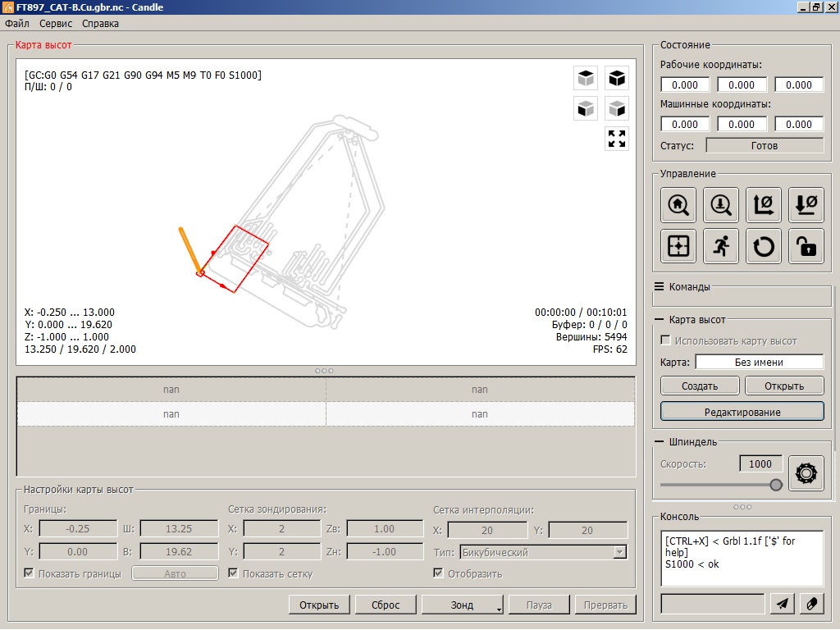Open the 'Зонд' button dropdown arrow

499,609
